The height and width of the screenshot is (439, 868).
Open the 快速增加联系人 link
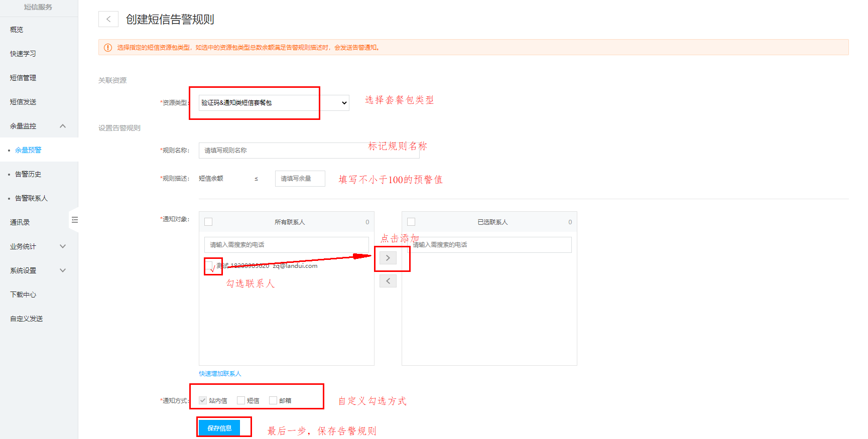pos(220,374)
